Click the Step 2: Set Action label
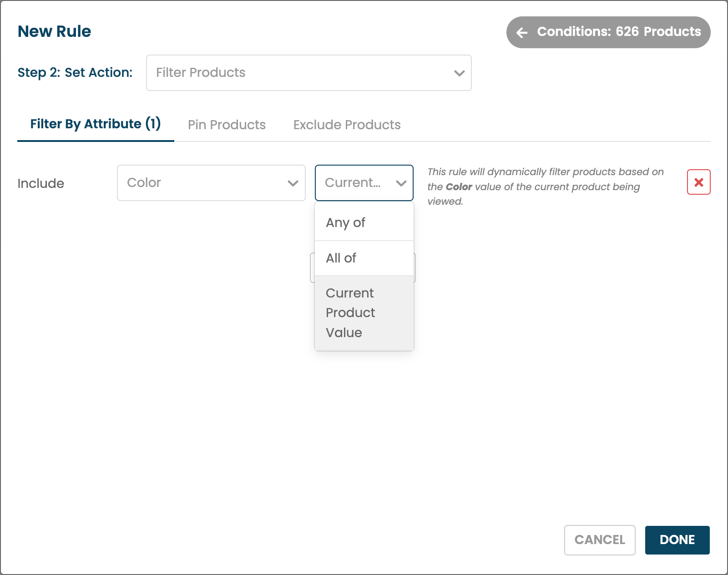Image resolution: width=728 pixels, height=575 pixels. click(x=75, y=73)
